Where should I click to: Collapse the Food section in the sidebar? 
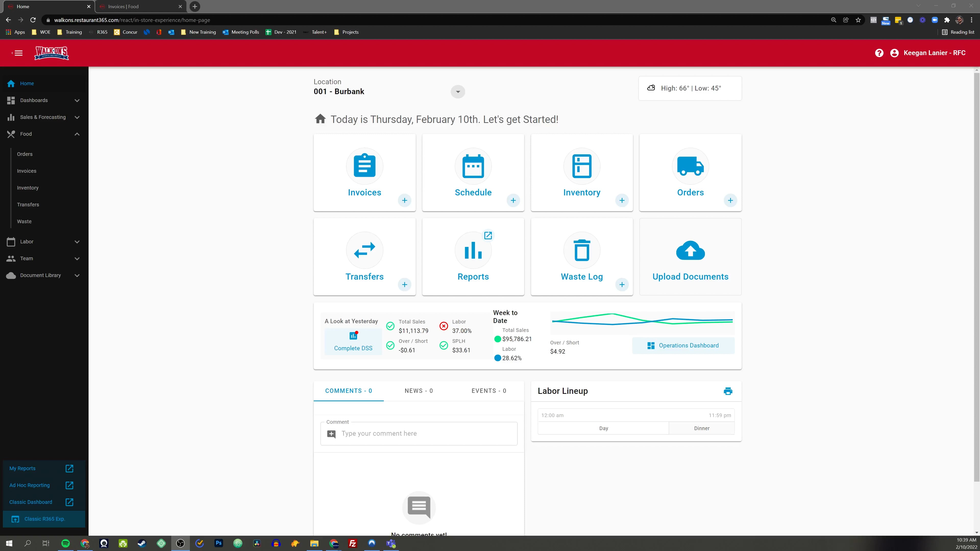(x=77, y=134)
